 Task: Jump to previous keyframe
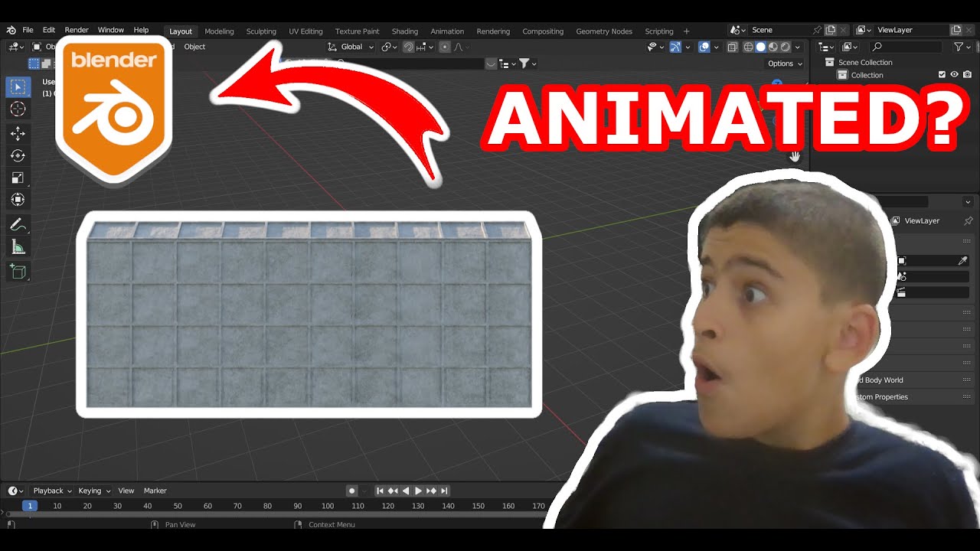point(393,491)
